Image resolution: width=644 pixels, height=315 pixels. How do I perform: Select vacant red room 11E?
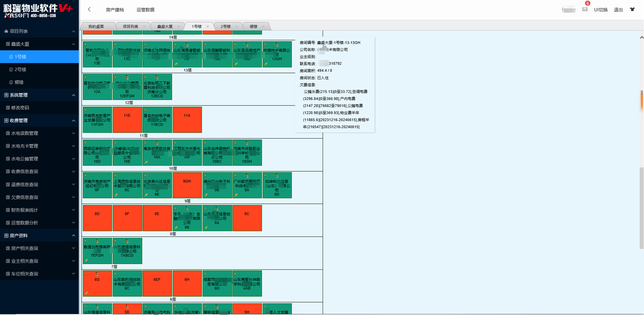pyautogui.click(x=127, y=120)
